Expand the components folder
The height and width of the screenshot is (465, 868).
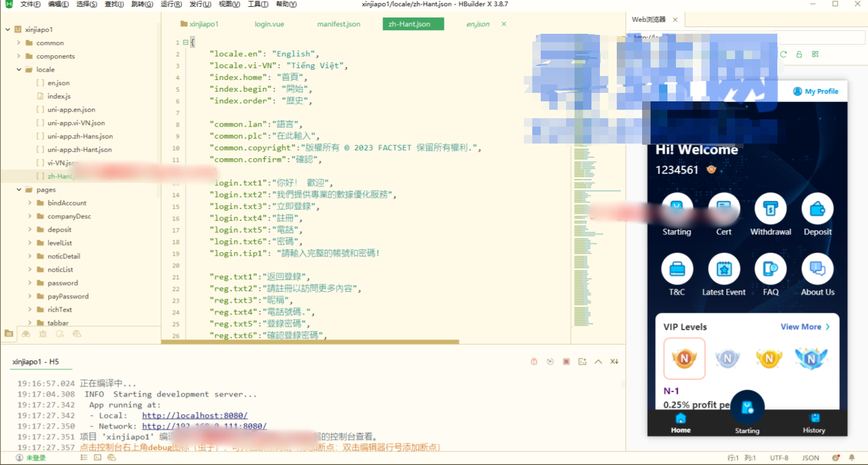tap(19, 56)
